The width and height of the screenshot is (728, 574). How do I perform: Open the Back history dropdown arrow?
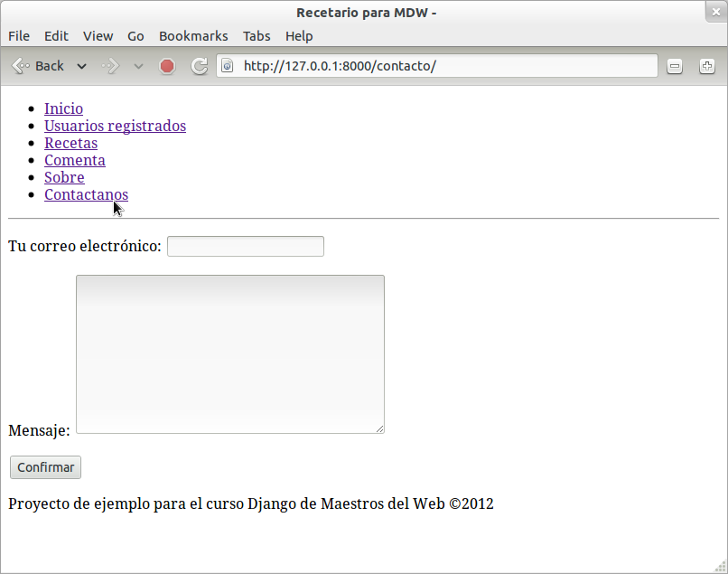pyautogui.click(x=81, y=66)
